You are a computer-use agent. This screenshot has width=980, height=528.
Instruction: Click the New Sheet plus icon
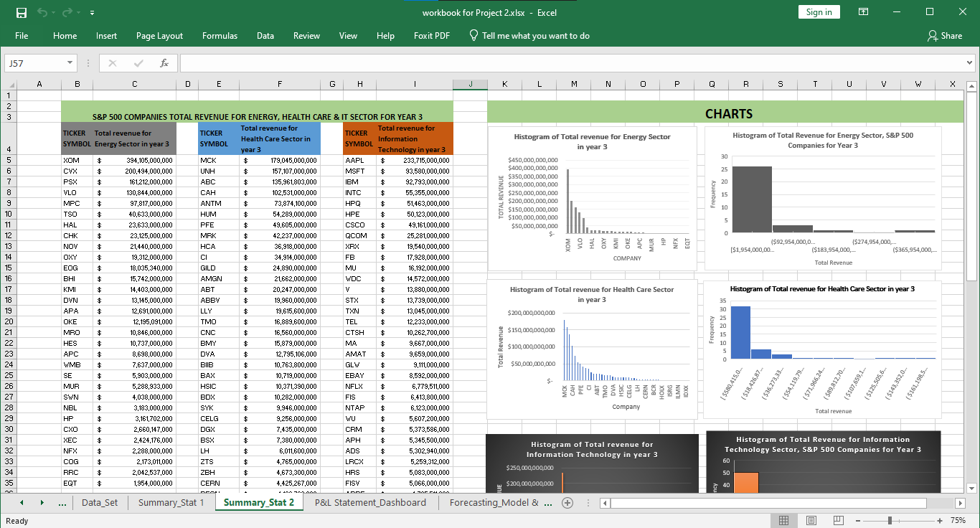567,503
